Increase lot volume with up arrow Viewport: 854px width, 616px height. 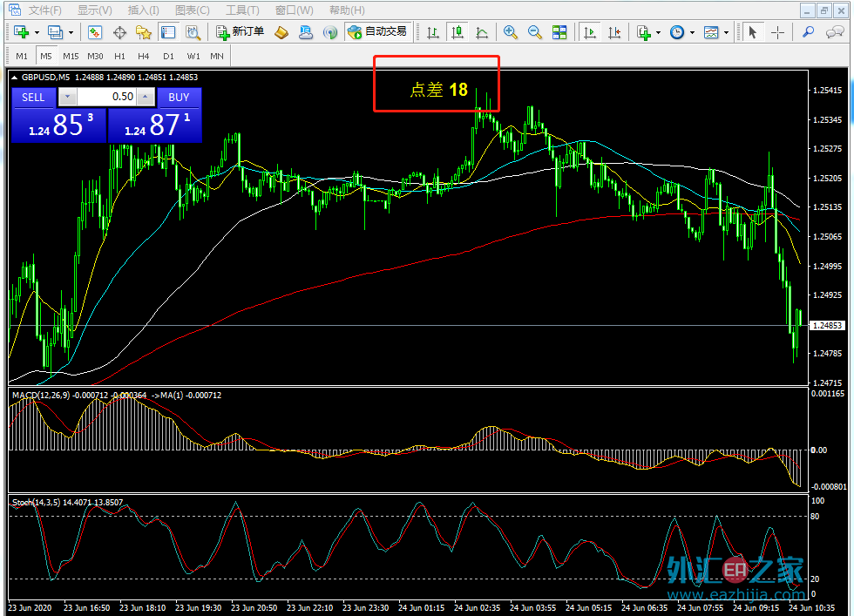(x=146, y=97)
